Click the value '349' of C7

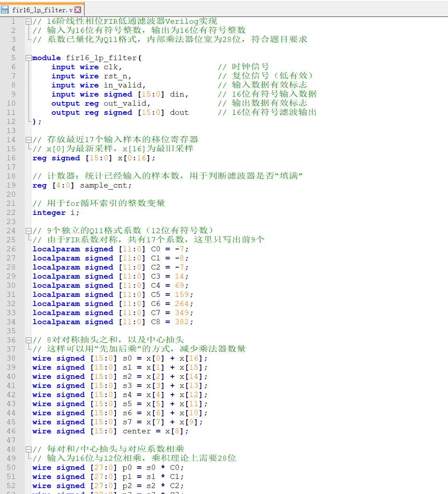point(182,313)
